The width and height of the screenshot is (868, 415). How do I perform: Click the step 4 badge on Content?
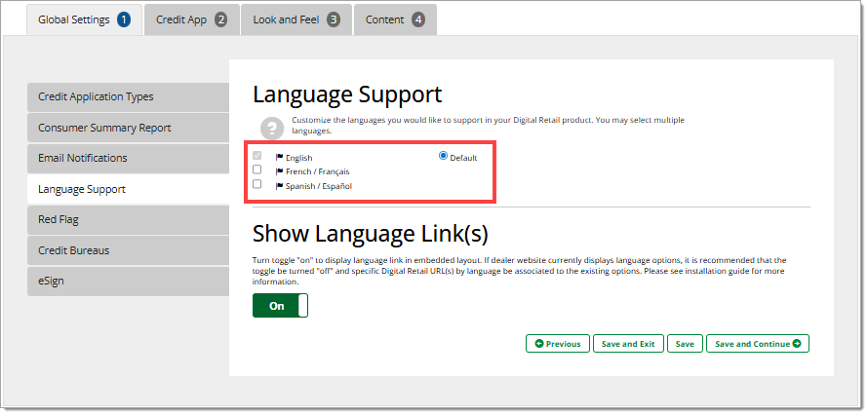click(418, 19)
